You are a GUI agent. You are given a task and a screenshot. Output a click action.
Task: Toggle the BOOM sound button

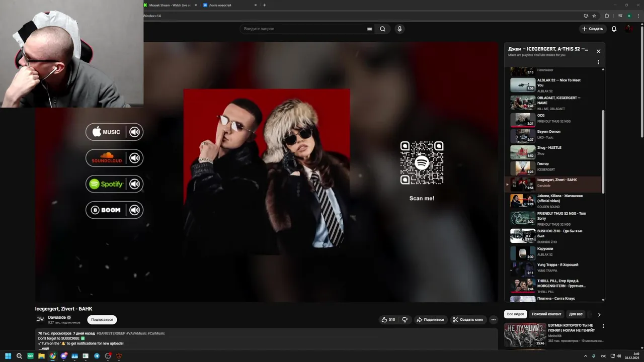134,210
